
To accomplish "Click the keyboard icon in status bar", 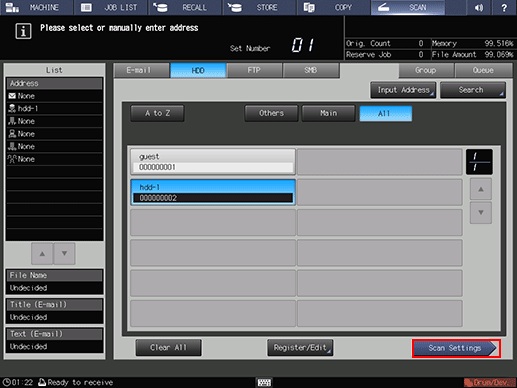I will [264, 382].
